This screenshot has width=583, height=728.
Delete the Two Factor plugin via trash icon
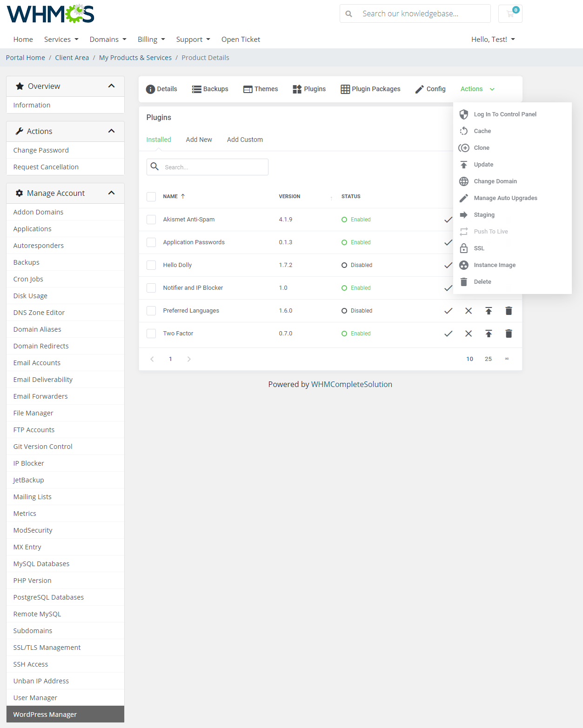coord(509,334)
